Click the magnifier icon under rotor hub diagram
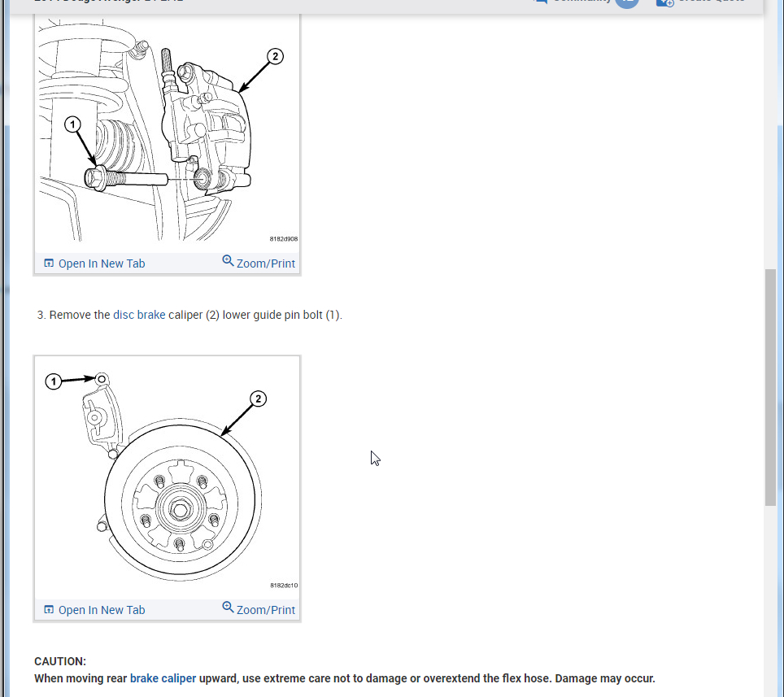 click(228, 608)
